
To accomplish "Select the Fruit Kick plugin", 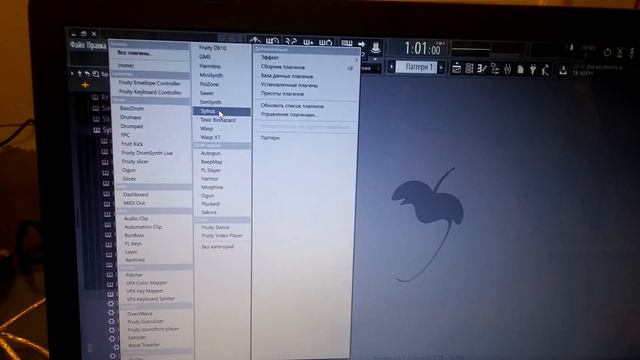I will coord(132,144).
